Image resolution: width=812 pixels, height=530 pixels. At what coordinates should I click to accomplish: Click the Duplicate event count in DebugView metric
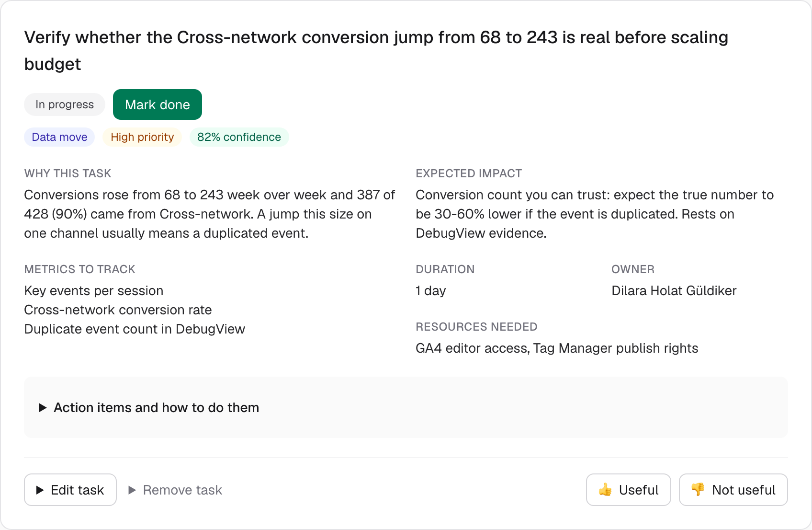[135, 329]
